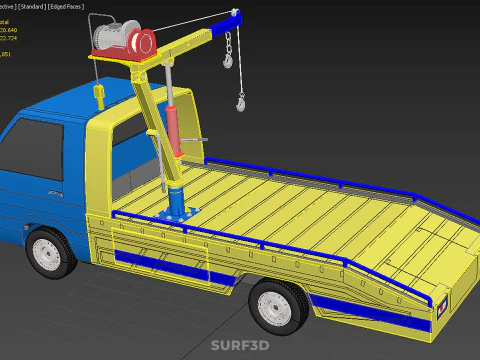Select the red hydraulic cylinder on the crane
Image resolution: width=480 pixels, height=360 pixels.
[174, 131]
